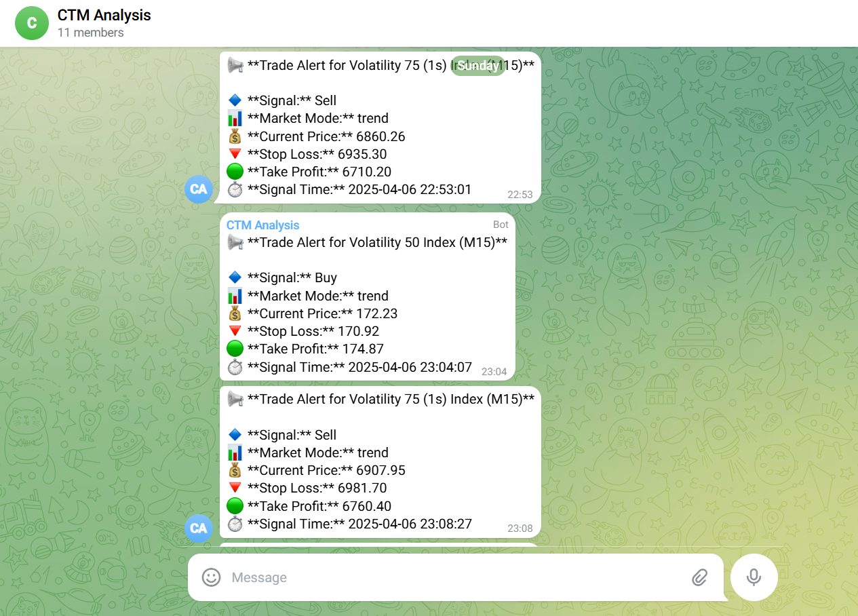Click the "Bot" label on Volatility 50 message
Image resolution: width=858 pixels, height=616 pixels.
tap(501, 225)
